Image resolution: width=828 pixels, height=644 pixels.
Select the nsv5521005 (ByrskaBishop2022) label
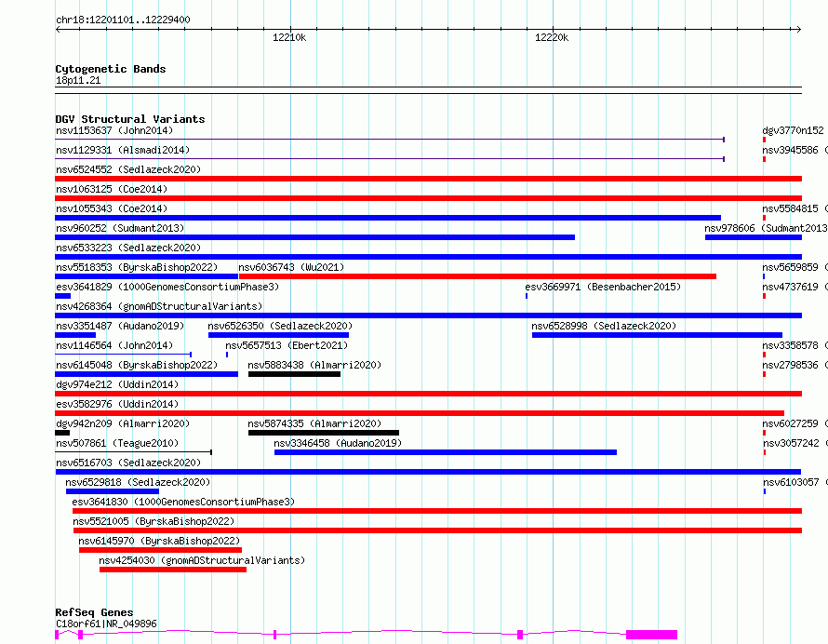coord(154,521)
